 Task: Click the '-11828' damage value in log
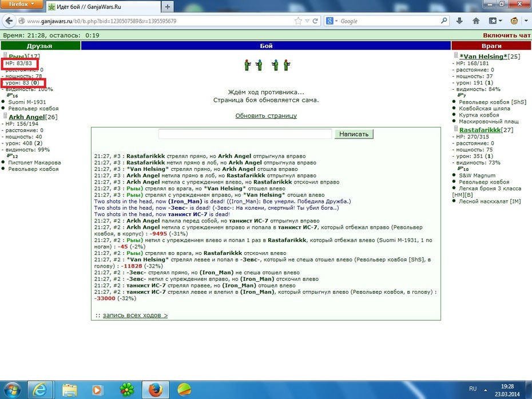[132, 266]
